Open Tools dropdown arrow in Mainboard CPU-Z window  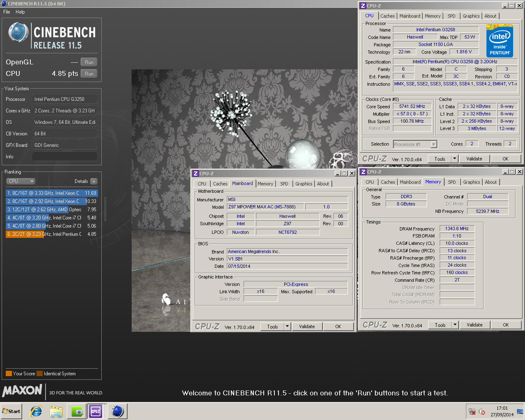coord(287,327)
